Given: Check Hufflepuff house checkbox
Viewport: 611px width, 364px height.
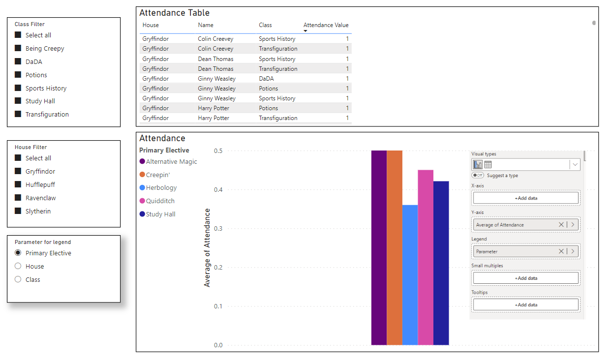Looking at the screenshot, I should pos(18,184).
